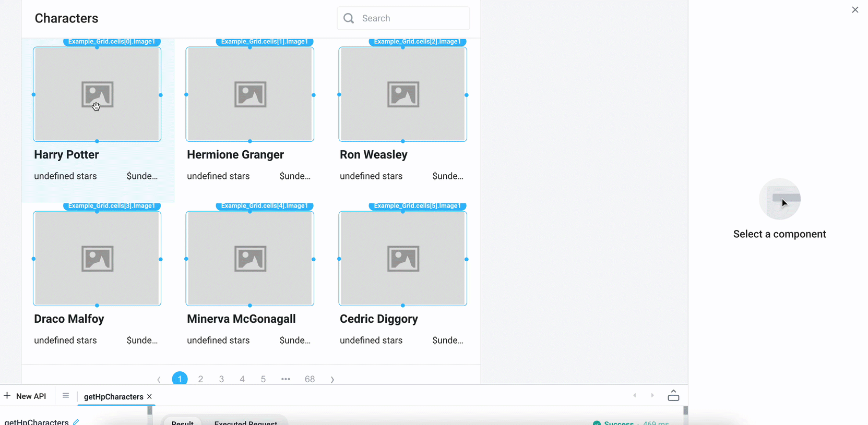Open the API list hamburger menu

click(x=66, y=396)
